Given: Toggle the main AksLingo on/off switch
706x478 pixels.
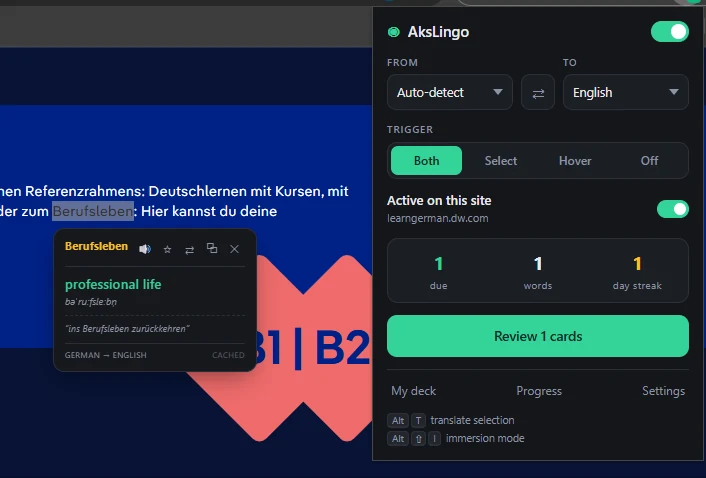Looking at the screenshot, I should point(670,32).
